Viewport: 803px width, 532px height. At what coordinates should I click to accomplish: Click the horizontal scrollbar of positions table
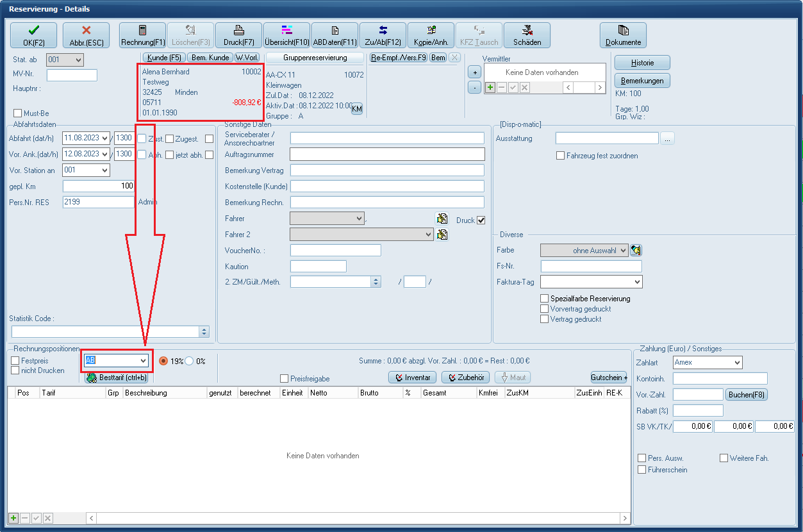(359, 518)
